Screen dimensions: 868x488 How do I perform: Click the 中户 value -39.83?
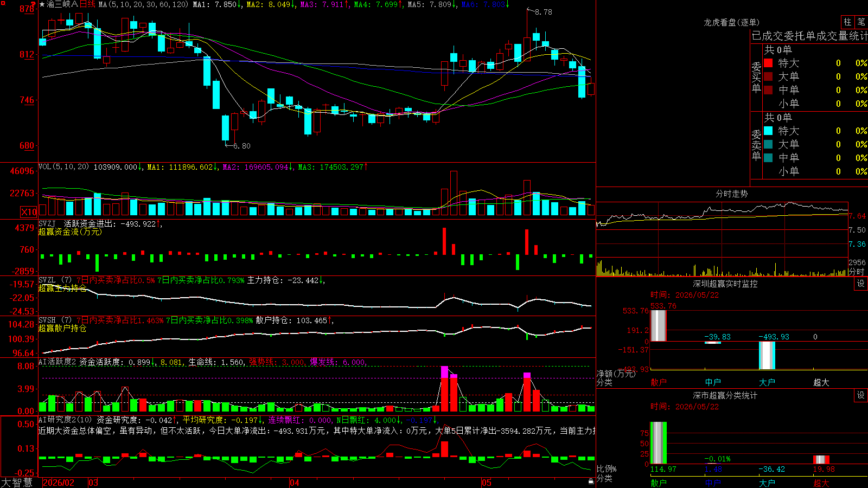coord(717,337)
